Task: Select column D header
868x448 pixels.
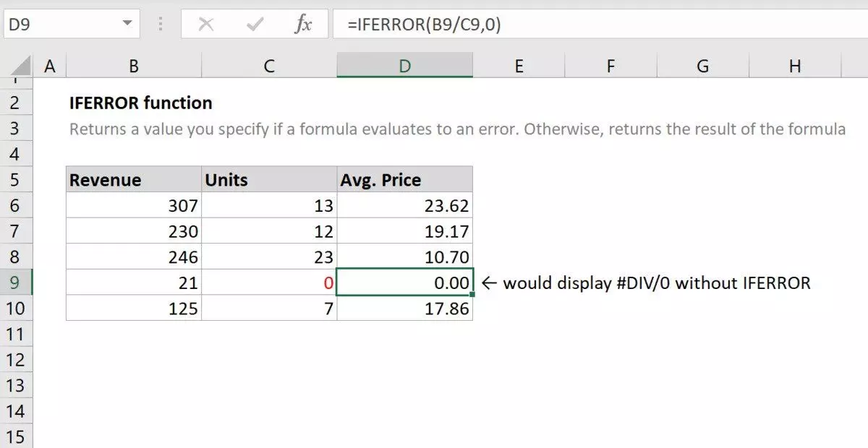Action: [404, 66]
